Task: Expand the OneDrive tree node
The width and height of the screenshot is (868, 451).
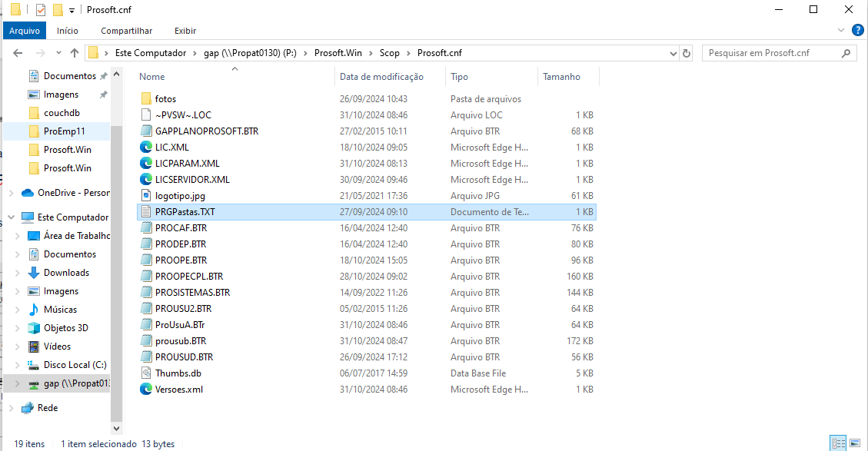Action: click(11, 193)
